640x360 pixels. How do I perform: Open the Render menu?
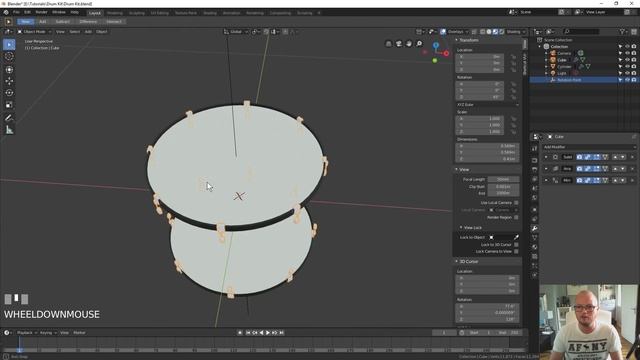tap(41, 12)
